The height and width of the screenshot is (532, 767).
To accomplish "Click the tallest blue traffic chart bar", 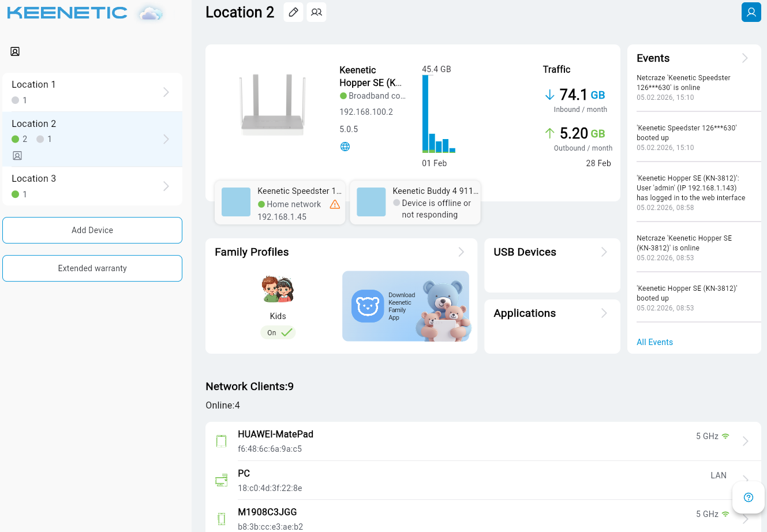I will coord(425,113).
